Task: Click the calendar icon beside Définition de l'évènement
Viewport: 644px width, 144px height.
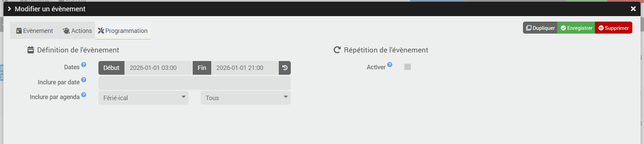Action: pos(31,50)
